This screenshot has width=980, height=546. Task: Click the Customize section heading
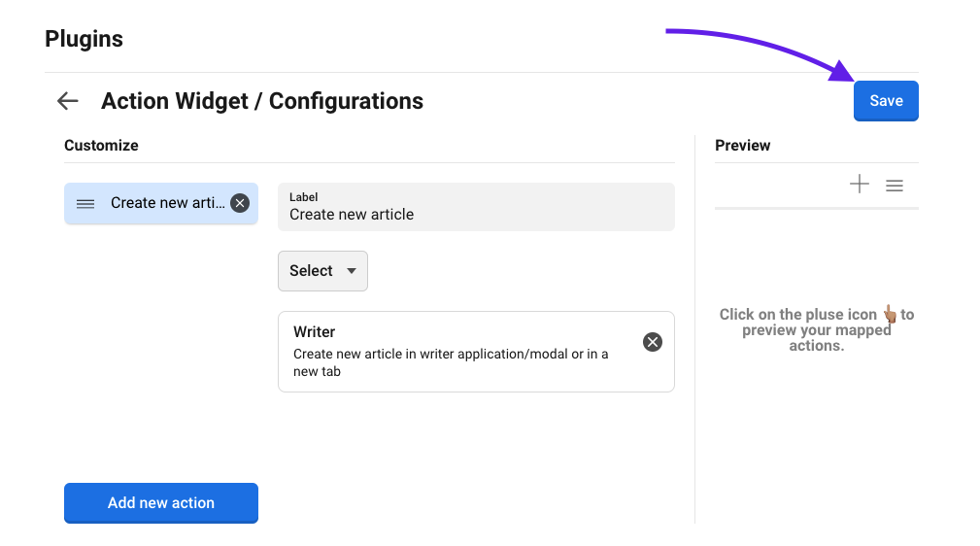coord(101,146)
